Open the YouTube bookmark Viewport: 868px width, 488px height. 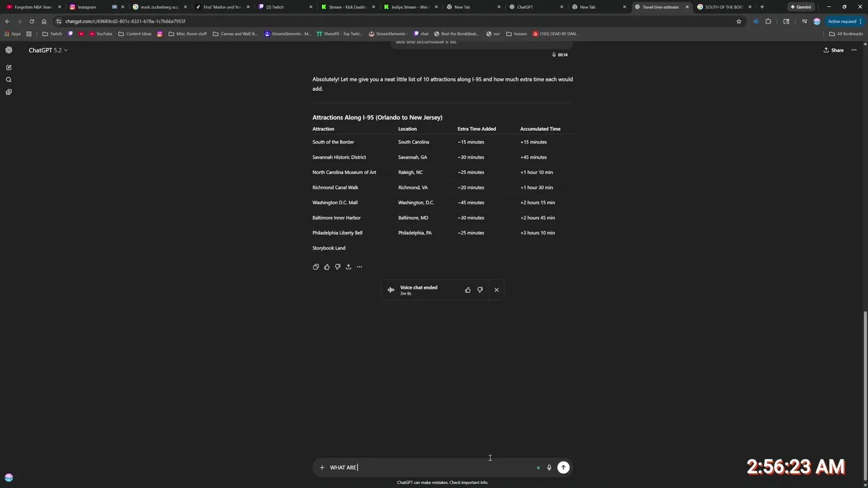[x=101, y=34]
